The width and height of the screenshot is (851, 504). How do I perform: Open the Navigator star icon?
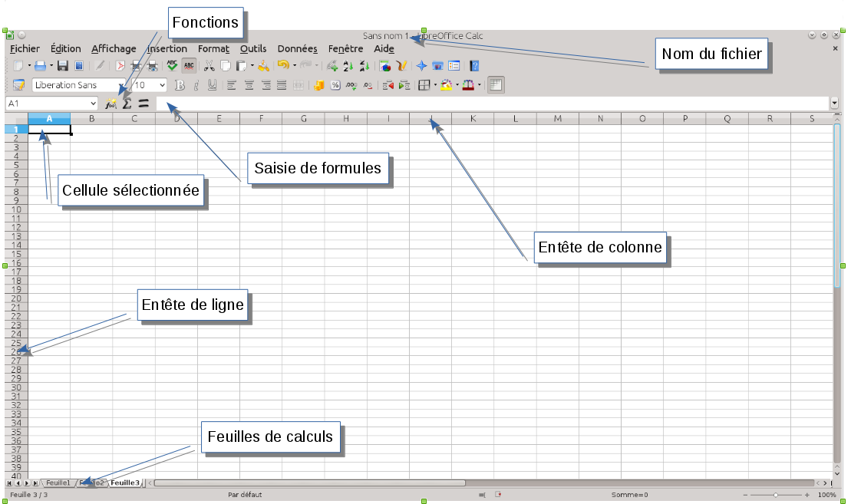(421, 67)
